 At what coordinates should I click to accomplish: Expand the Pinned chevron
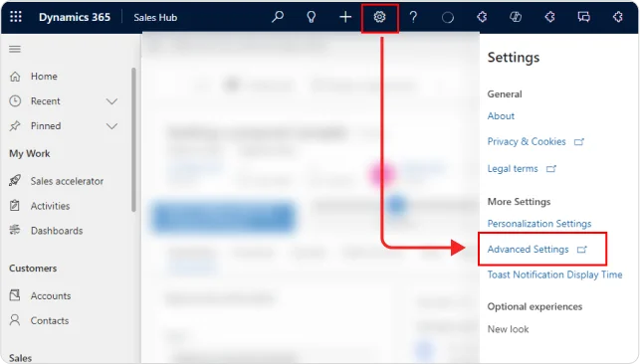point(111,126)
